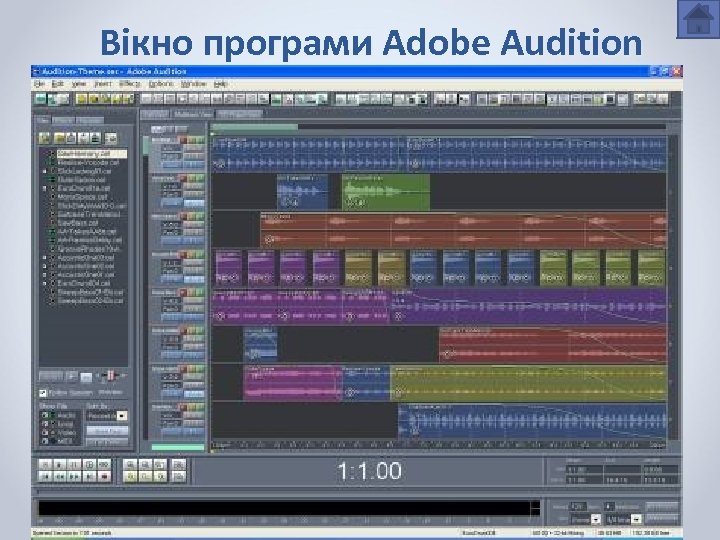This screenshot has width=720, height=540.
Task: Mute the second track with its green M button
Action: 200,178
